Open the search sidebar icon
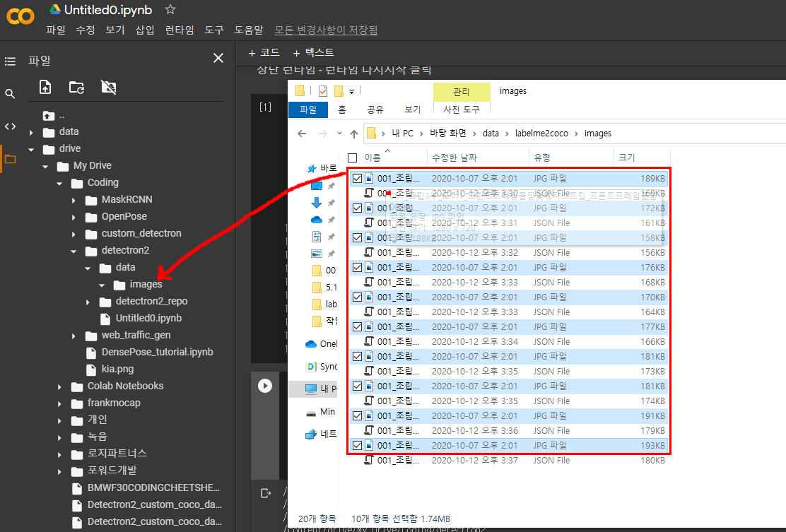 coord(10,94)
